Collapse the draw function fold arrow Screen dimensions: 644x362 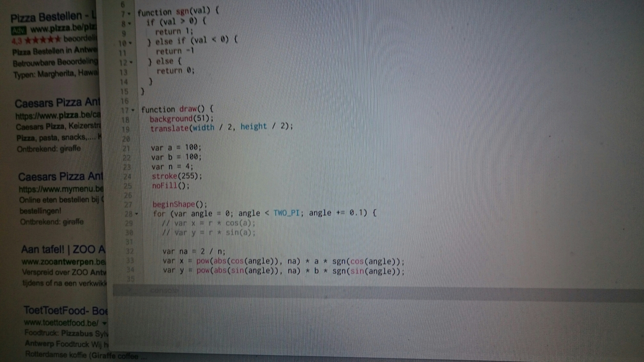coord(133,110)
